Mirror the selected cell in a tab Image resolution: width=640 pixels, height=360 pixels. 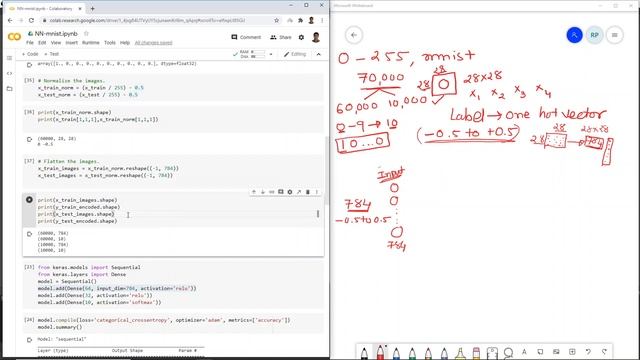(x=299, y=192)
